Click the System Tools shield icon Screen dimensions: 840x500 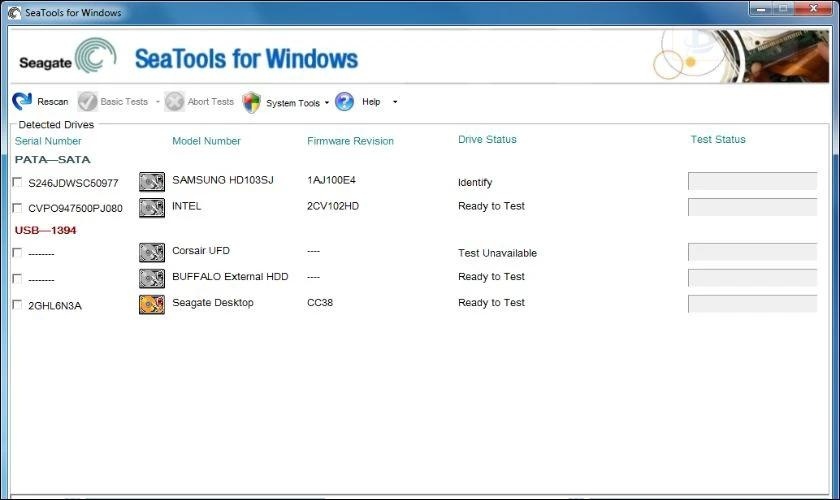point(252,102)
